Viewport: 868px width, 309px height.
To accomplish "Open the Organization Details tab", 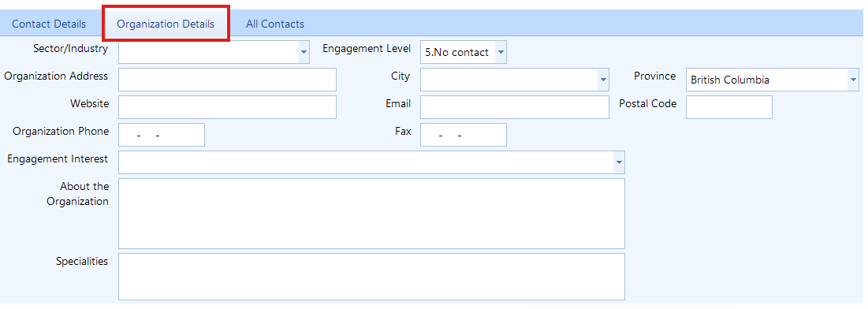I will coord(166,24).
